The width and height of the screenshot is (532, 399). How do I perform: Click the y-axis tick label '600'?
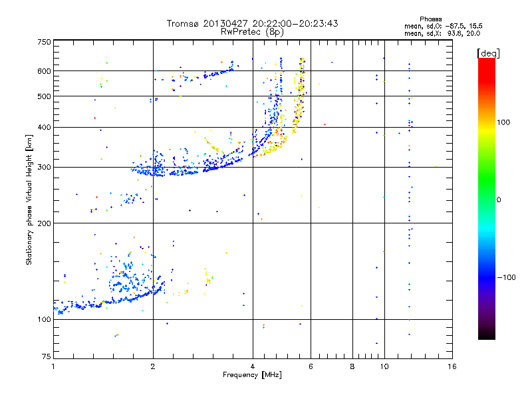tap(44, 71)
